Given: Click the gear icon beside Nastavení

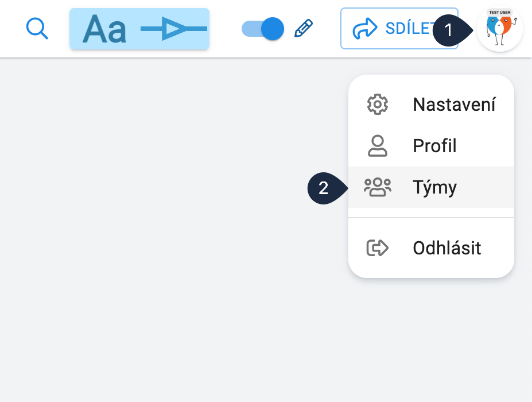Looking at the screenshot, I should pos(376,104).
